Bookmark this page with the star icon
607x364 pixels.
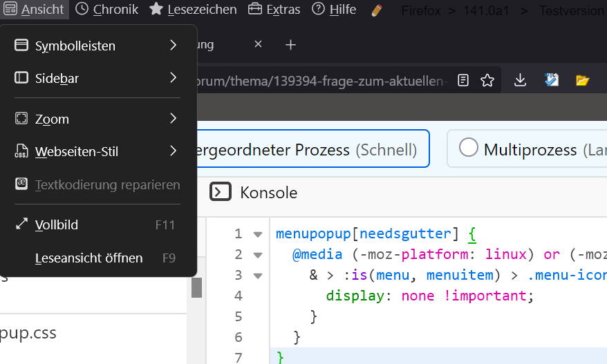487,80
